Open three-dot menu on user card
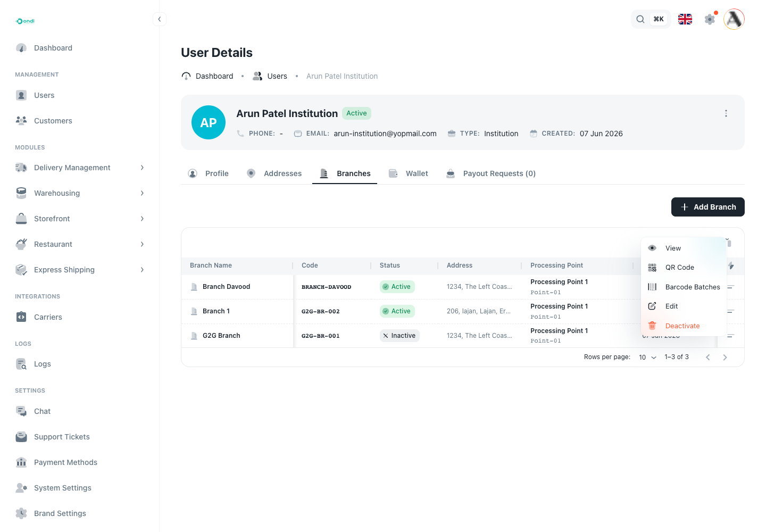This screenshot has width=766, height=532. 726,113
